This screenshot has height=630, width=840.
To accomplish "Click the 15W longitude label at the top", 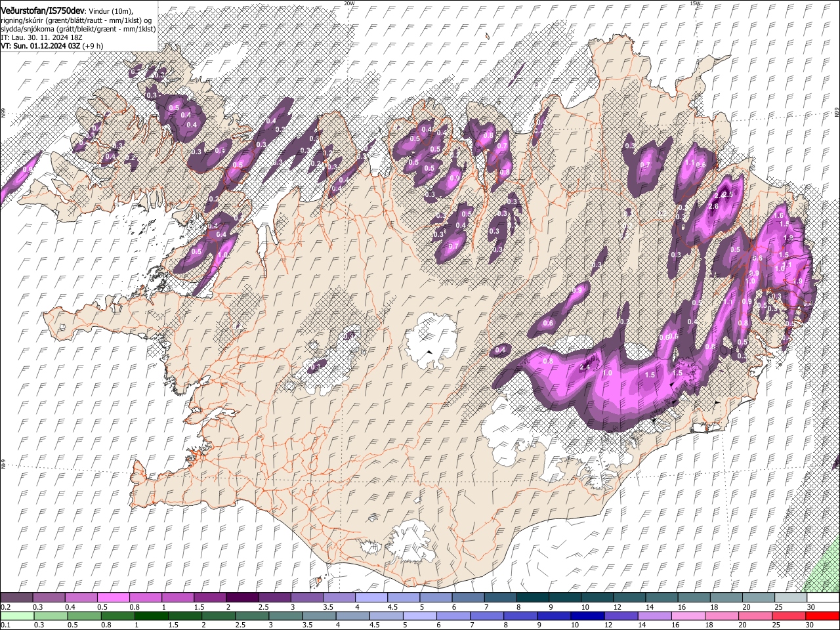I will (x=695, y=3).
